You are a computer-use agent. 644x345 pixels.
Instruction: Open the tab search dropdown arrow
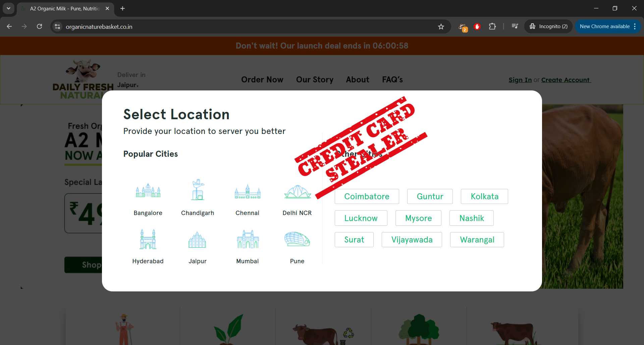(8, 8)
